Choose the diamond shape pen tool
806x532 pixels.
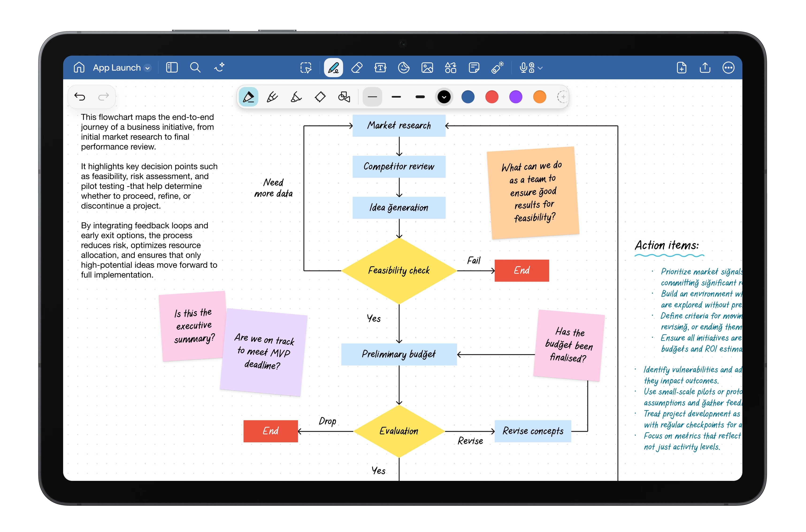(320, 97)
